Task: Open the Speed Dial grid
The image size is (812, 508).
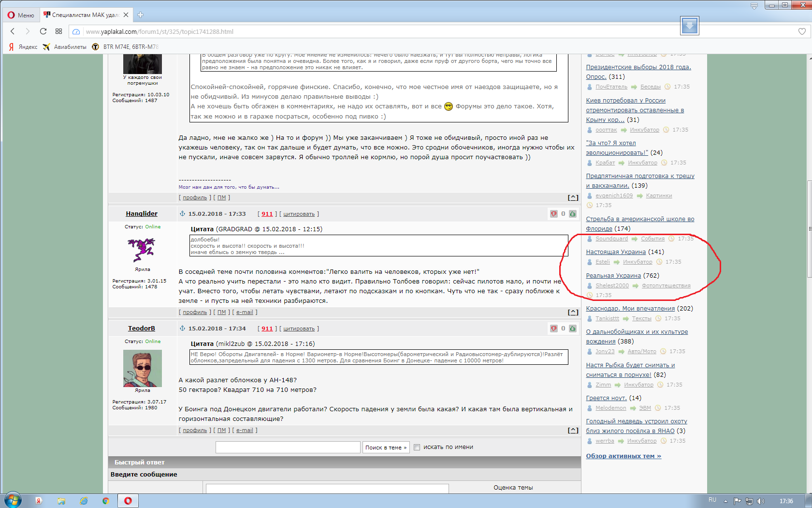Action: coord(58,31)
